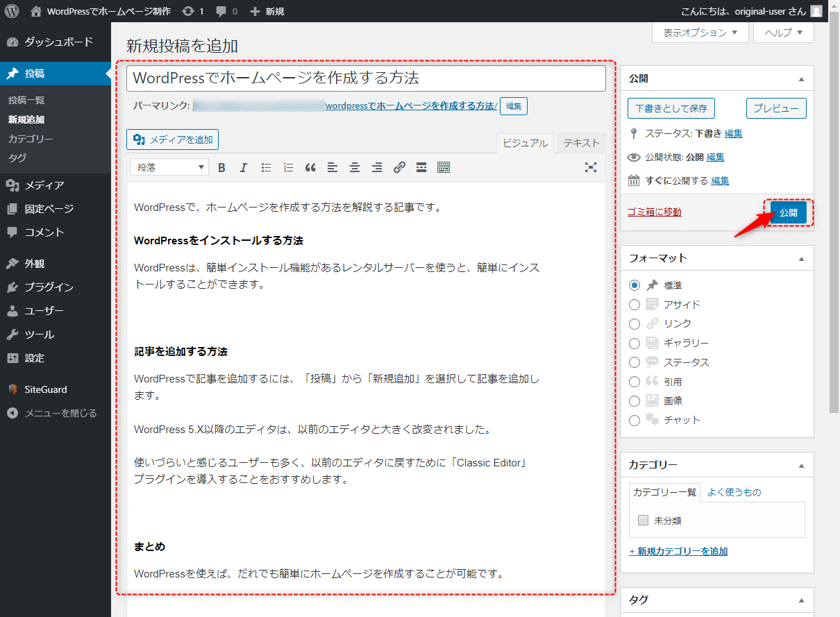Screen dimensions: 840x617
Task: Collapse sidebar with メニューを閉じる
Action: (x=56, y=413)
